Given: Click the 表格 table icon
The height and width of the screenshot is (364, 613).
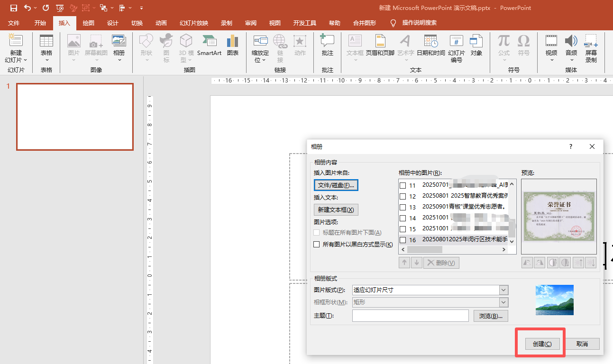Looking at the screenshot, I should (46, 41).
